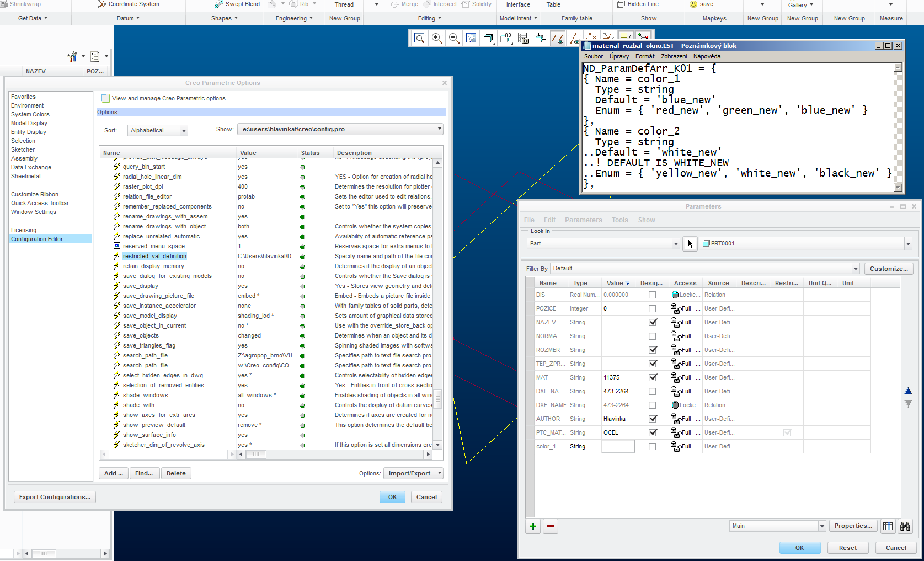924x561 pixels.
Task: Open the Display Style cube icon
Action: tap(488, 38)
